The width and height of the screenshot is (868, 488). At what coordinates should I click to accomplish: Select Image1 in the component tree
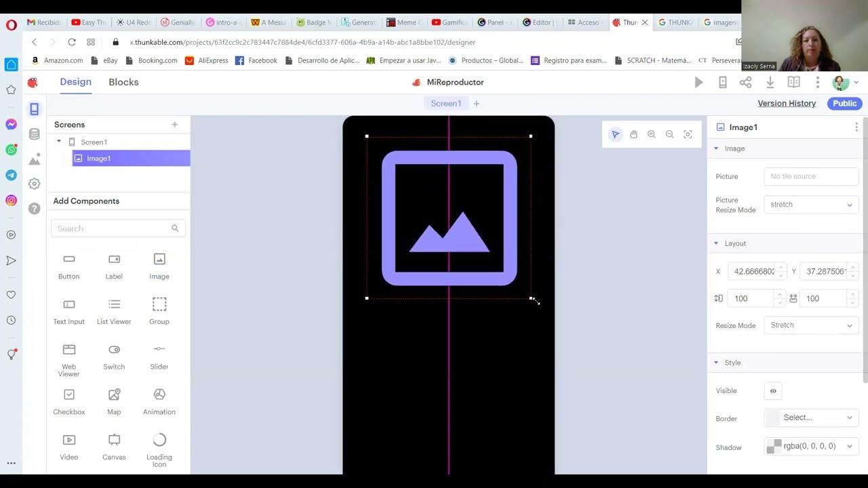coord(131,159)
